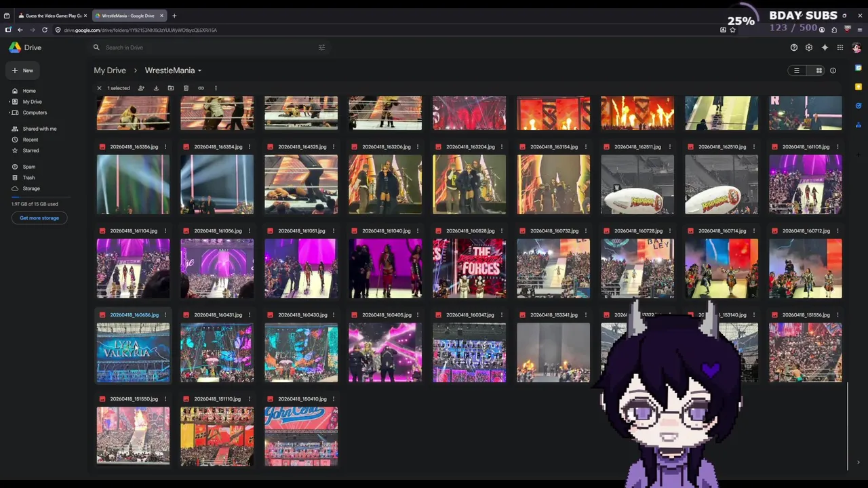
Task: Open Recent files list
Action: pos(31,140)
